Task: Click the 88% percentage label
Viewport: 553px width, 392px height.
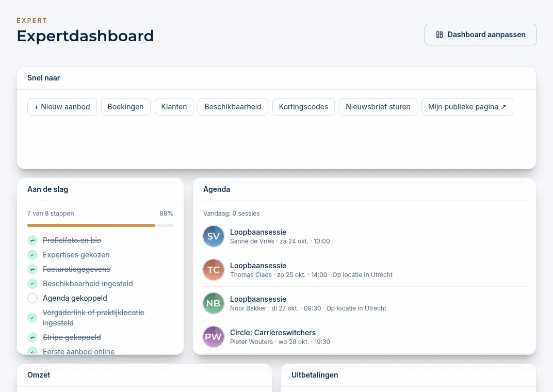Action: [x=166, y=213]
